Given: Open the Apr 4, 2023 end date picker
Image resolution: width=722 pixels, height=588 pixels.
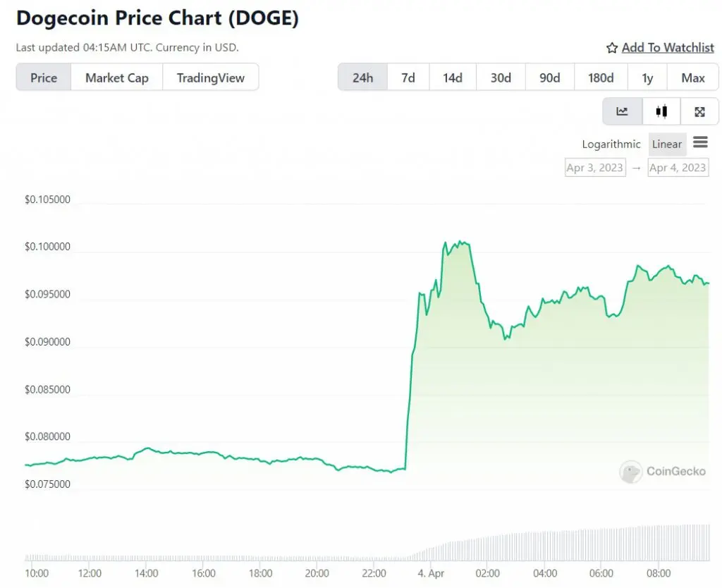Looking at the screenshot, I should click(678, 167).
